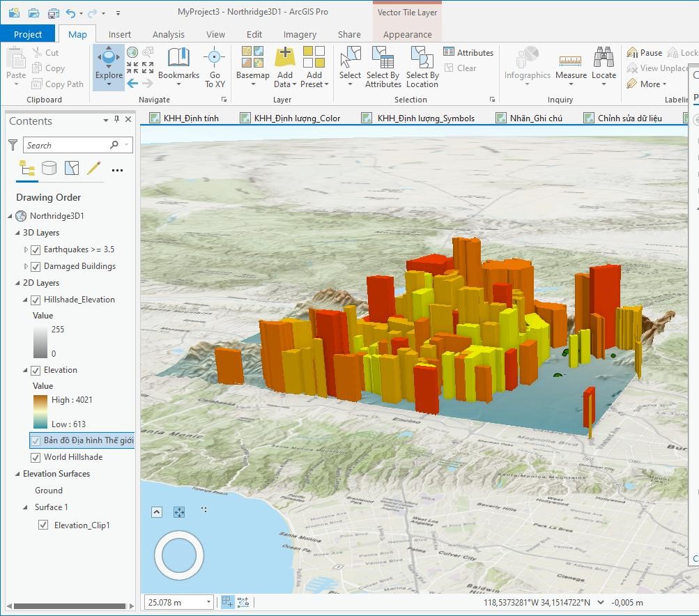This screenshot has width=699, height=616.
Task: Open the scale dropdown 25.078 m
Action: [x=208, y=602]
